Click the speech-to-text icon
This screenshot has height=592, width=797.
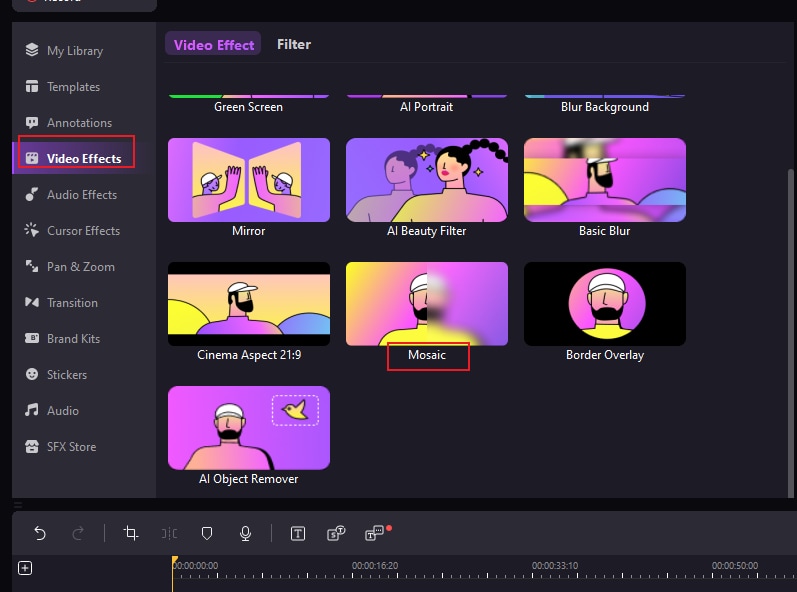tap(336, 533)
